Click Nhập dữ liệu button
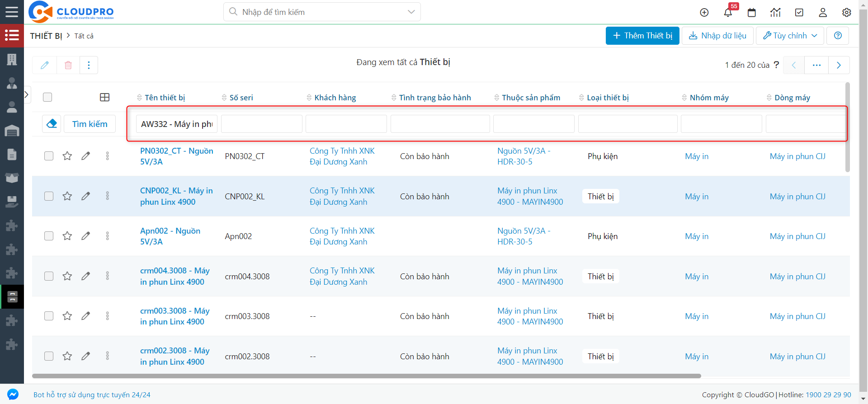868x404 pixels. tap(717, 36)
